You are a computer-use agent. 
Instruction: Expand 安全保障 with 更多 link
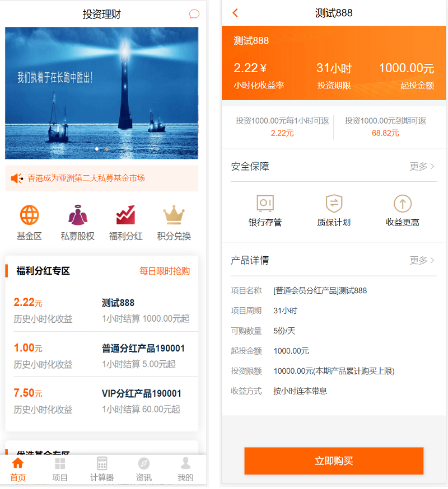pos(422,166)
